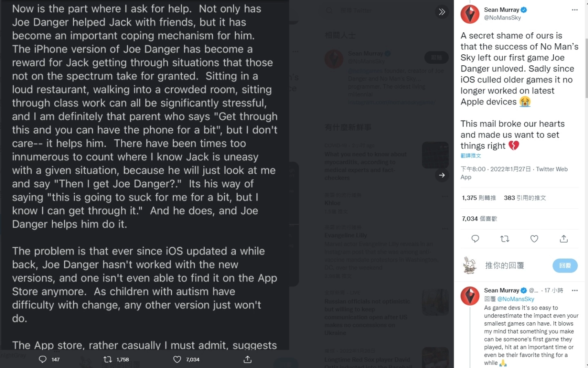Click the @NoMansSky mention in the reply
The width and height of the screenshot is (588, 368).
point(515,299)
